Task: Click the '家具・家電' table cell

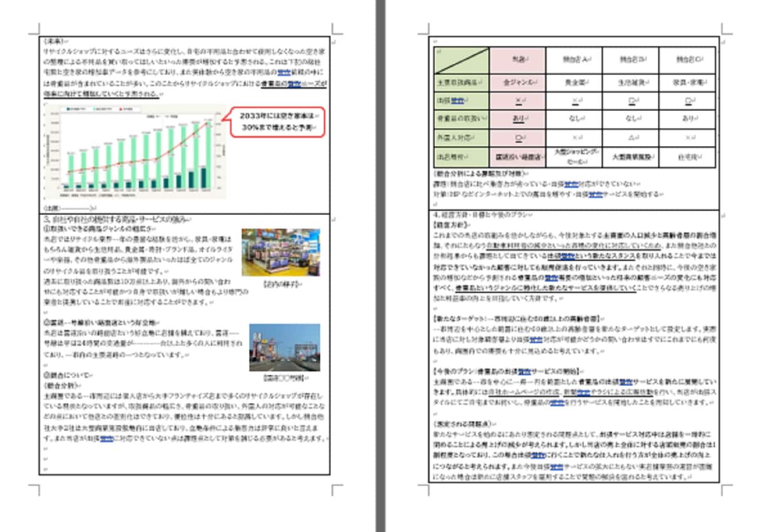Action: [x=687, y=82]
